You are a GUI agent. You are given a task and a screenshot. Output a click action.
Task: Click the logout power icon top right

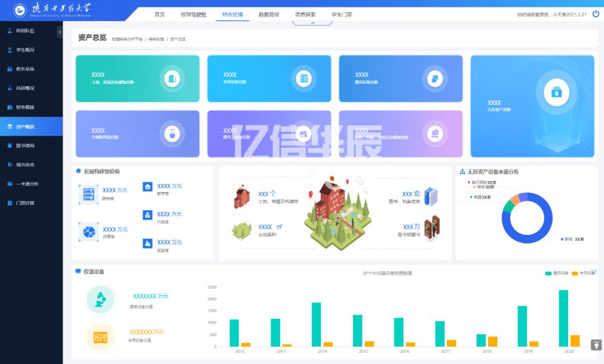pos(594,12)
